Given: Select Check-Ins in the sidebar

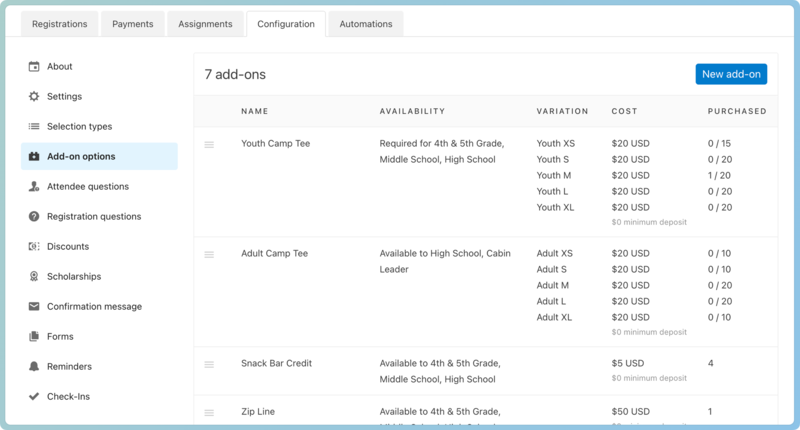Looking at the screenshot, I should pos(68,397).
